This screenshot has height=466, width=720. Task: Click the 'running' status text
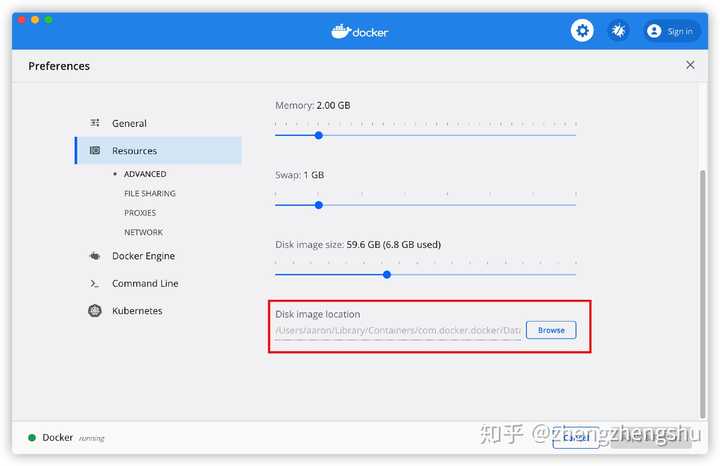point(91,438)
